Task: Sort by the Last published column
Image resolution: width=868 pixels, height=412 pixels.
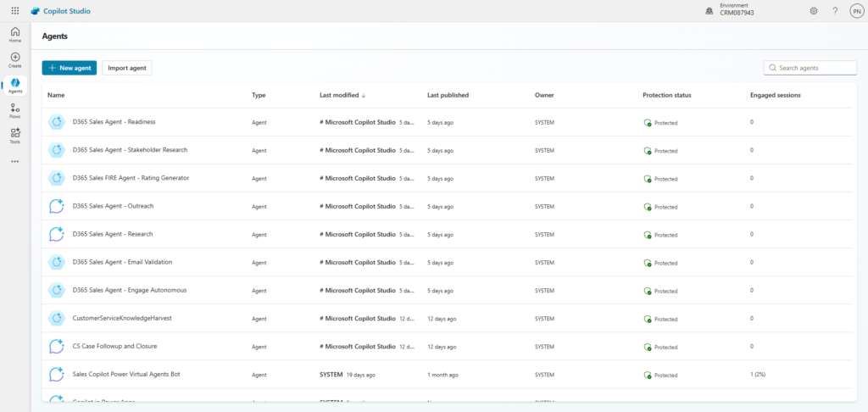Action: tap(448, 95)
